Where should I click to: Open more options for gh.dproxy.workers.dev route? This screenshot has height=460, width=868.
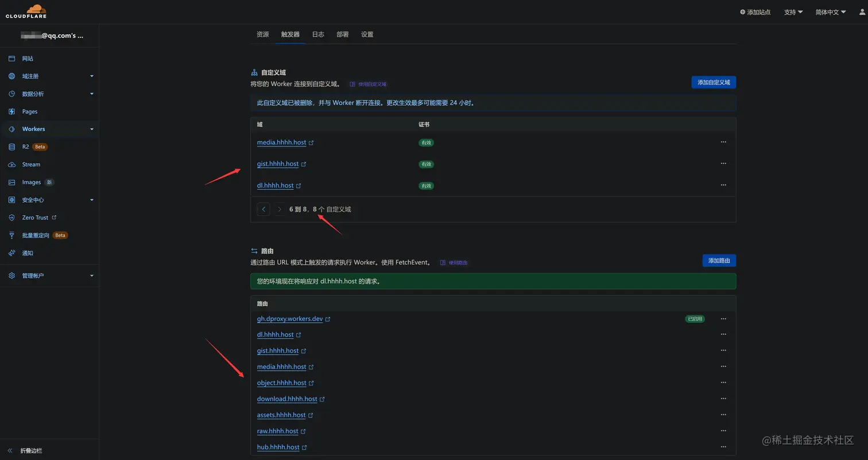(x=723, y=319)
